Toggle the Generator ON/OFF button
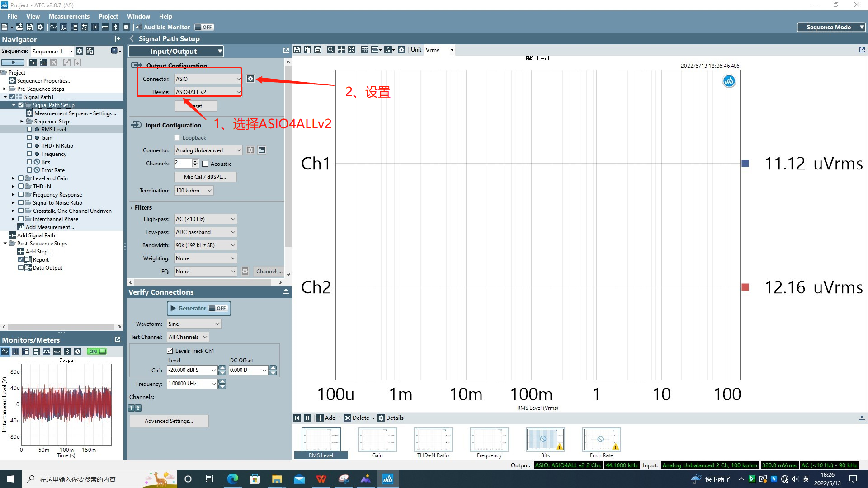This screenshot has height=488, width=868. pos(199,308)
